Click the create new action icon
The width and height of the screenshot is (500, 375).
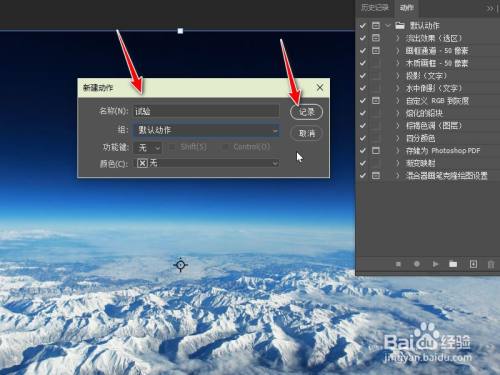[x=473, y=264]
